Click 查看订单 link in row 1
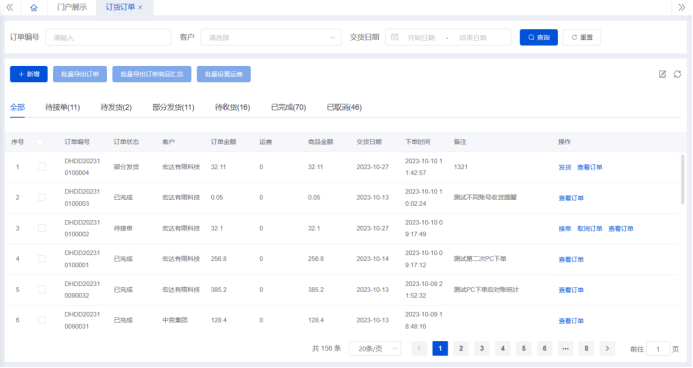The width and height of the screenshot is (693, 368). 590,167
